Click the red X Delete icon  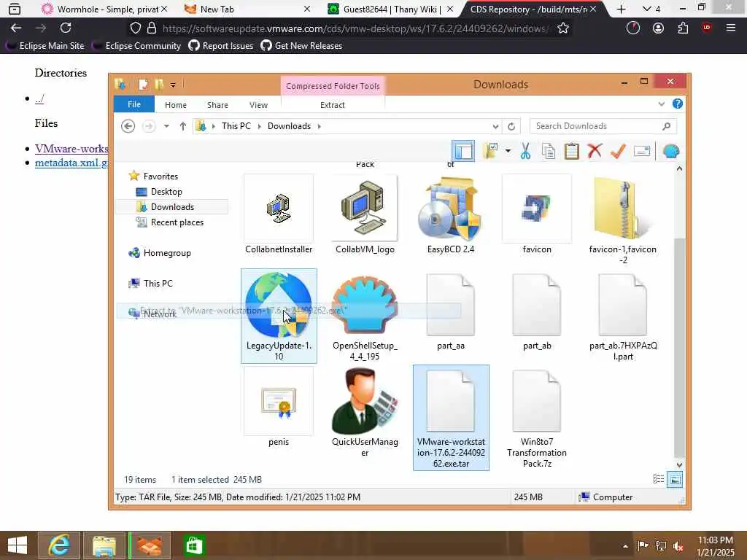595,151
